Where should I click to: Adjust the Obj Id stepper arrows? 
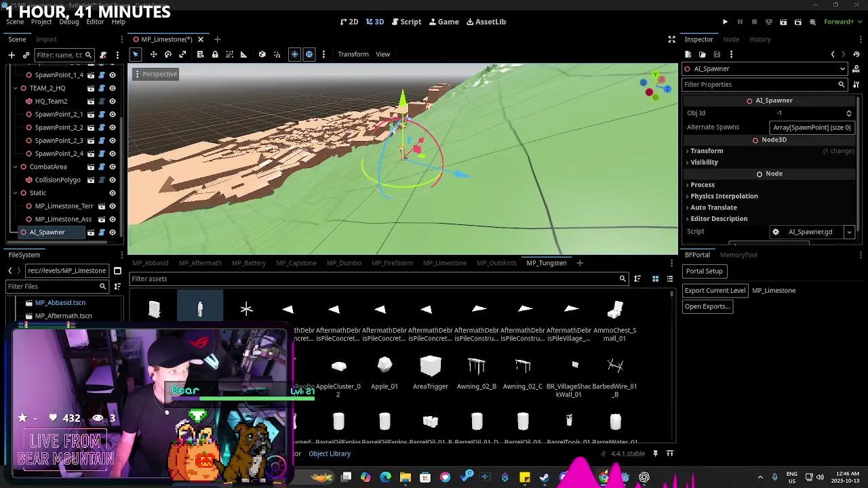click(849, 113)
